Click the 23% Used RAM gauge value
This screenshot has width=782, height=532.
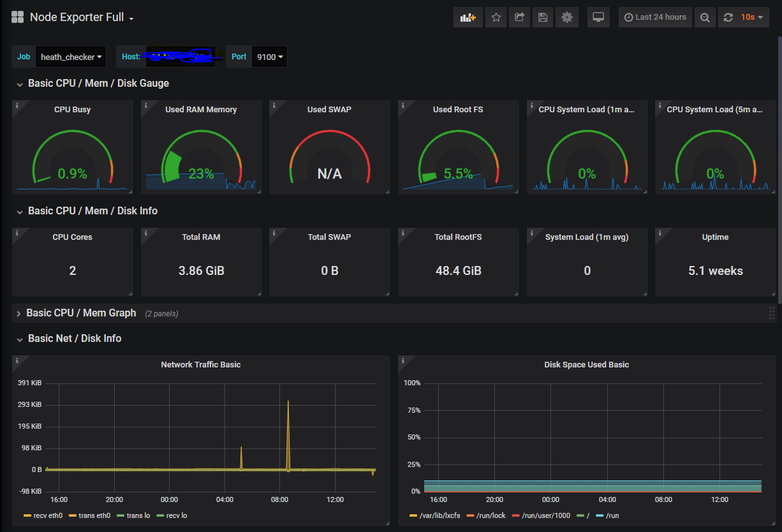(x=201, y=174)
